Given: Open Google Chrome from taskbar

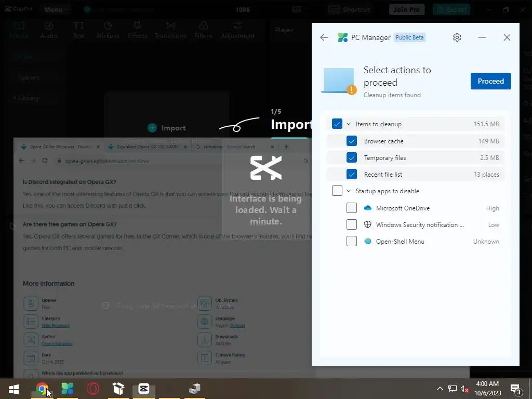Looking at the screenshot, I should [42, 389].
